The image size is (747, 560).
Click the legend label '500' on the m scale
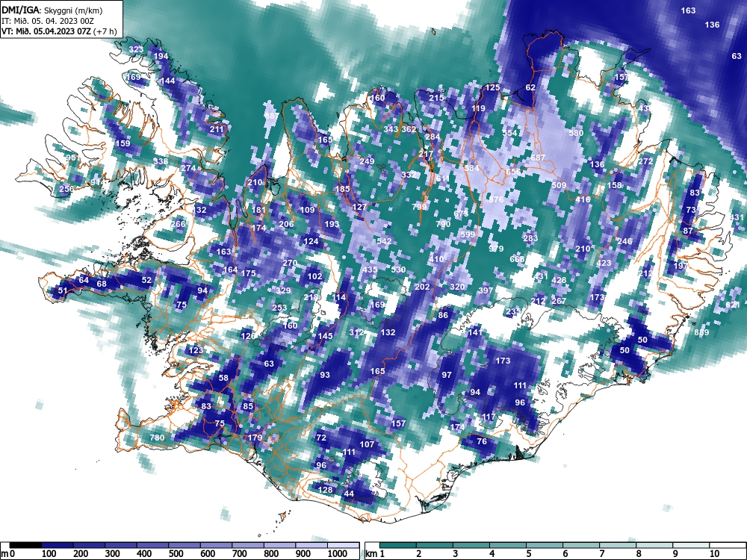tap(176, 554)
